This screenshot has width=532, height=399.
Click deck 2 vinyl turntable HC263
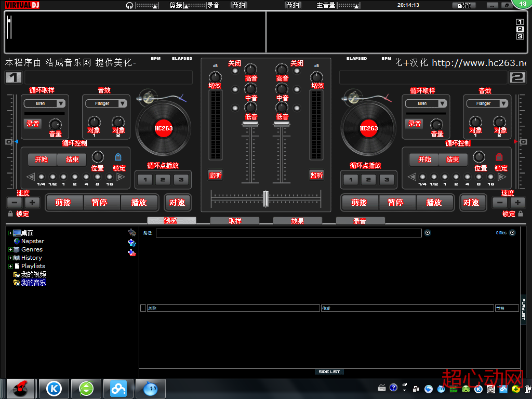coord(368,128)
